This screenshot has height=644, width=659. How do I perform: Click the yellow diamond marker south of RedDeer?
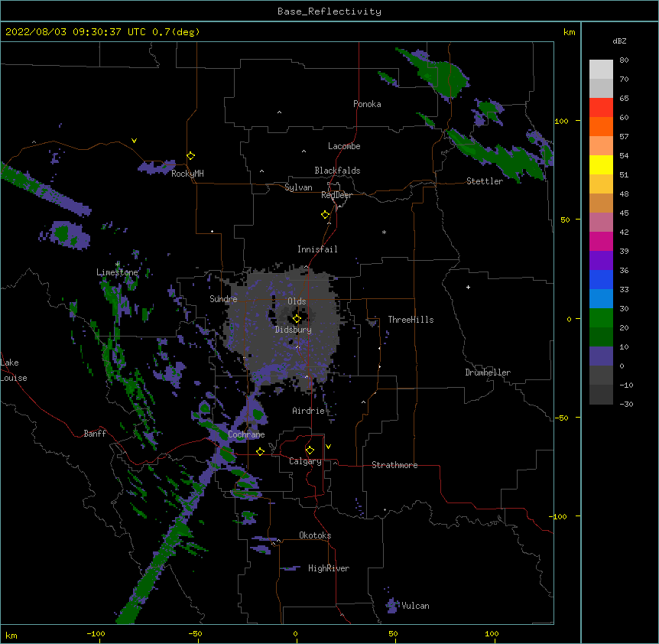tap(325, 215)
